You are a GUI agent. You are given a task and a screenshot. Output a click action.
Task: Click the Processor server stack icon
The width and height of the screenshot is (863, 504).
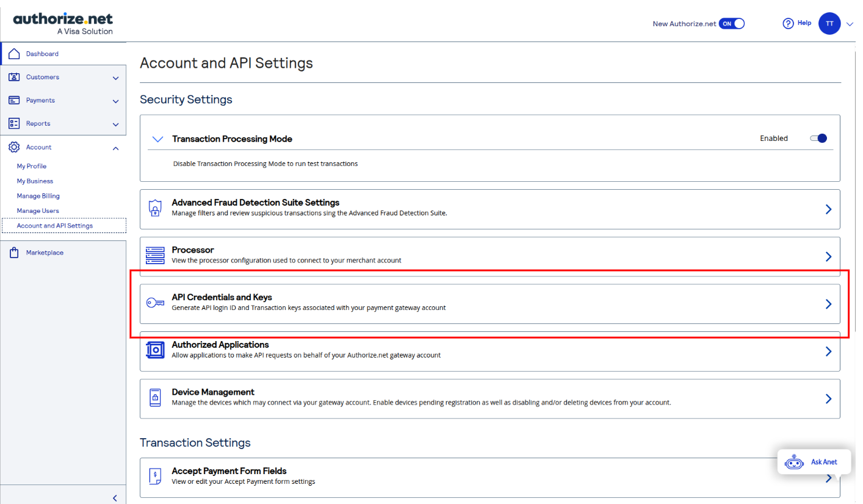click(x=155, y=256)
